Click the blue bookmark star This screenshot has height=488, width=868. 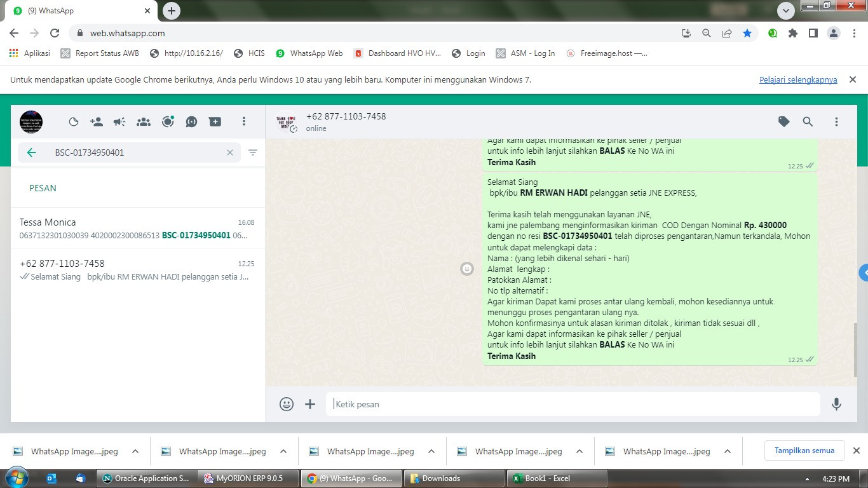point(747,33)
